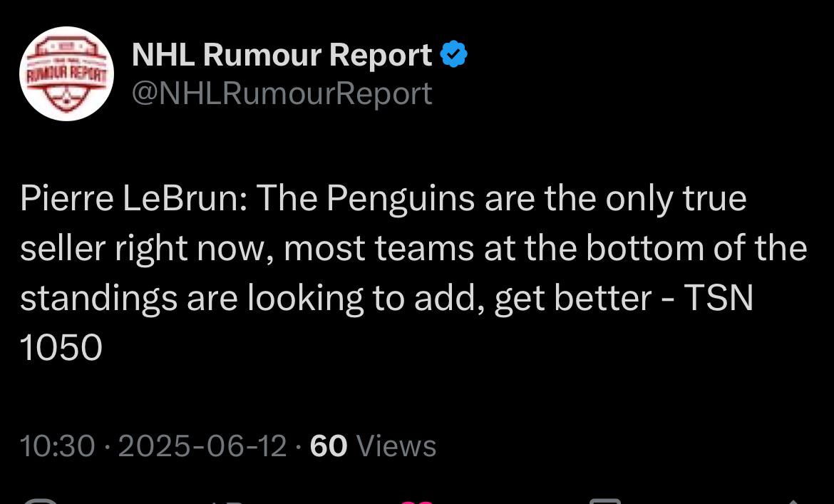Screen dimensions: 834x504
Task: Click the 10:30 post time
Action: tap(58, 446)
